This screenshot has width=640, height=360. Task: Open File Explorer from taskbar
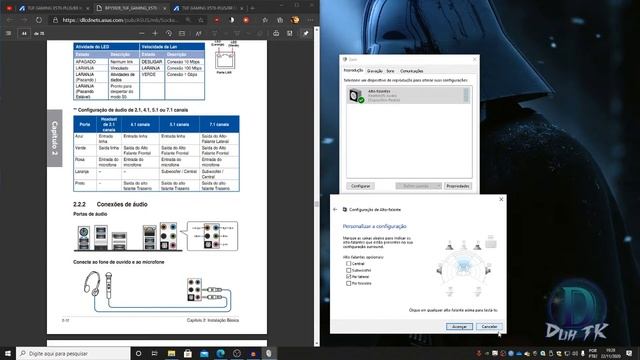(171, 353)
